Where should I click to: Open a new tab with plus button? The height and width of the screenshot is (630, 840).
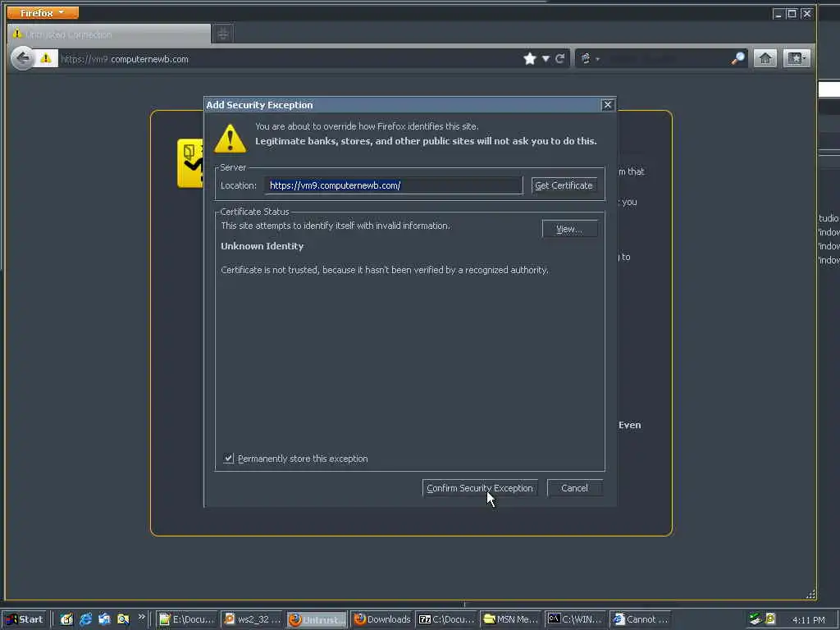[x=223, y=34]
